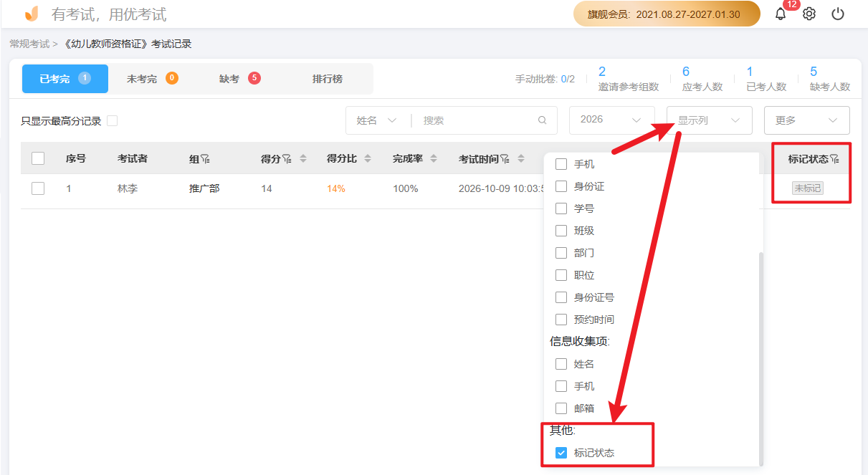Filter by 考试时间 column filter icon
The width and height of the screenshot is (868, 475).
pyautogui.click(x=505, y=159)
